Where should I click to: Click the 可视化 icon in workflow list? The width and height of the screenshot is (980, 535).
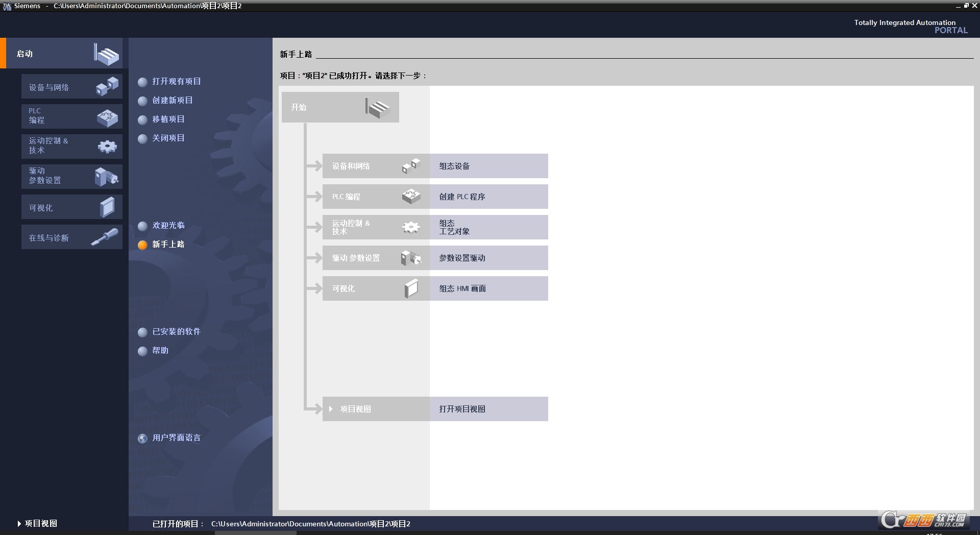(411, 288)
